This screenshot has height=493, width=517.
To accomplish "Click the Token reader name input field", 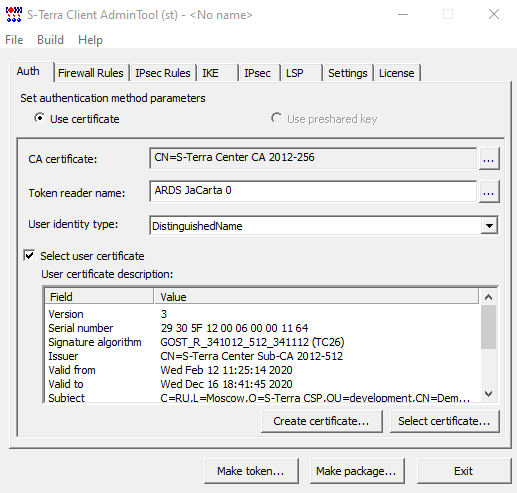I will coord(313,191).
